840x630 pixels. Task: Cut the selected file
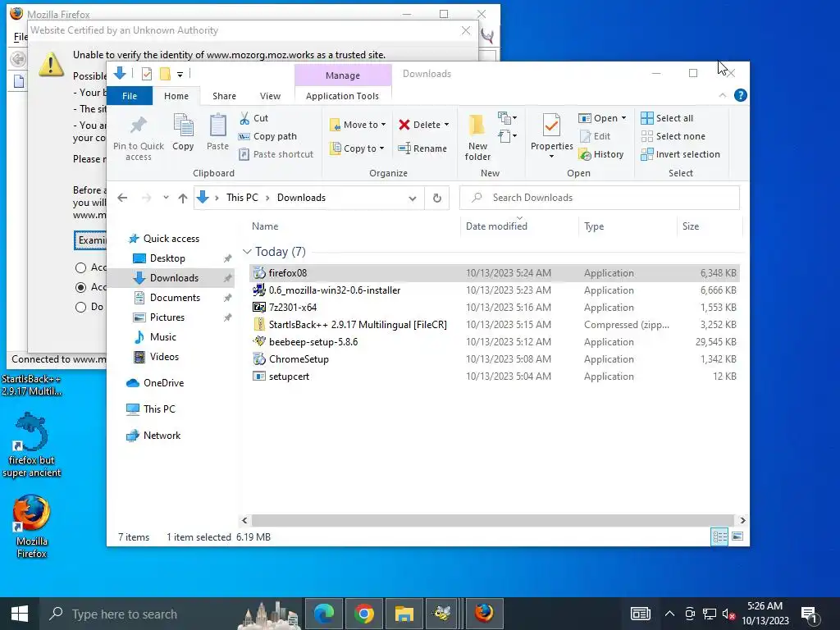253,118
